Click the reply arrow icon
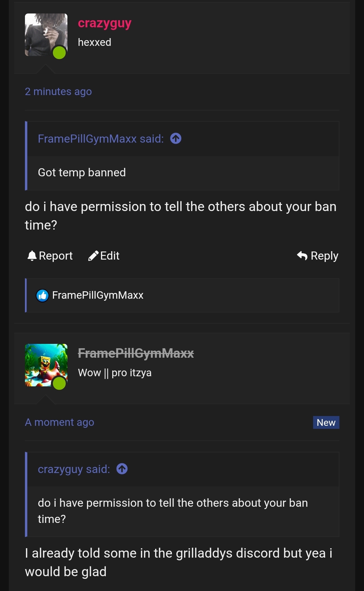Image resolution: width=364 pixels, height=591 pixels. click(302, 256)
